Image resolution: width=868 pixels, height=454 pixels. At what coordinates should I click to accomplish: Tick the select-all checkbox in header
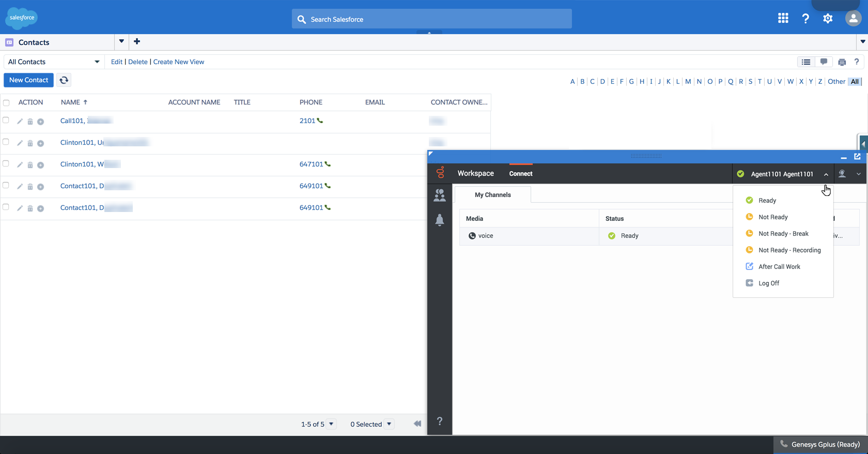click(x=6, y=102)
